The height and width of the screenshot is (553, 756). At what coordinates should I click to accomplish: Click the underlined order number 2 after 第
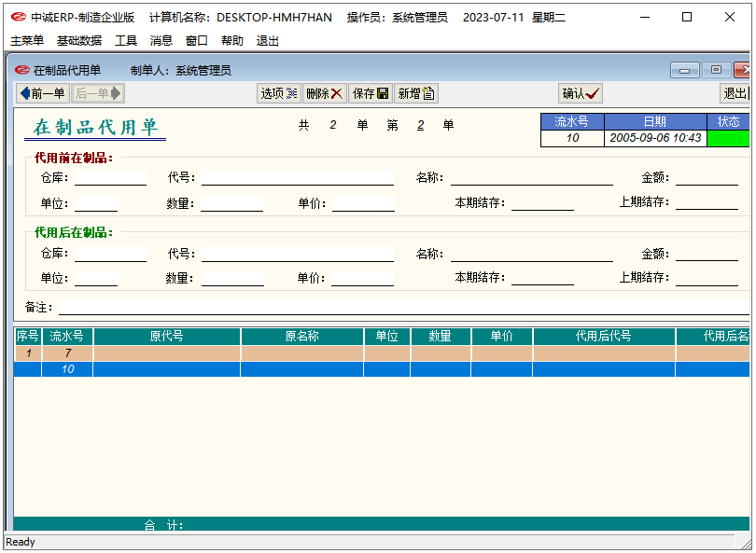(420, 125)
